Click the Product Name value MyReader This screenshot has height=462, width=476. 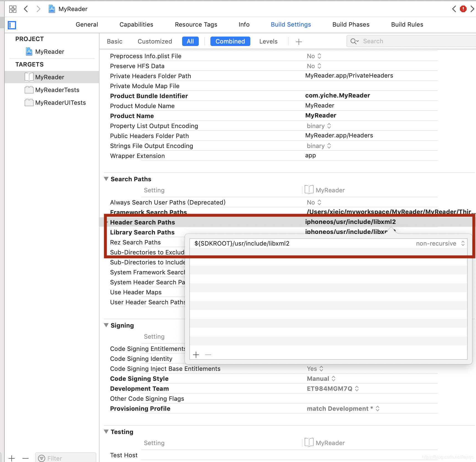(x=320, y=115)
